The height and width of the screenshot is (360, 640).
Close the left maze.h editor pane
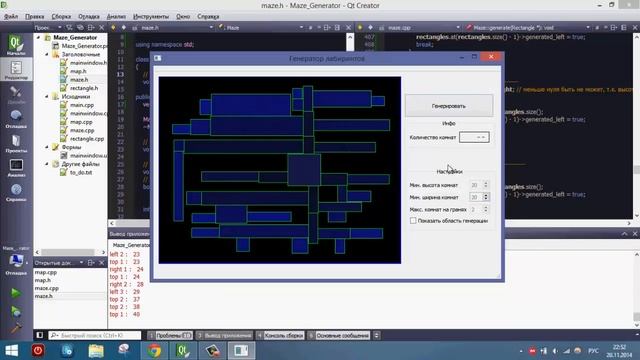click(348, 27)
